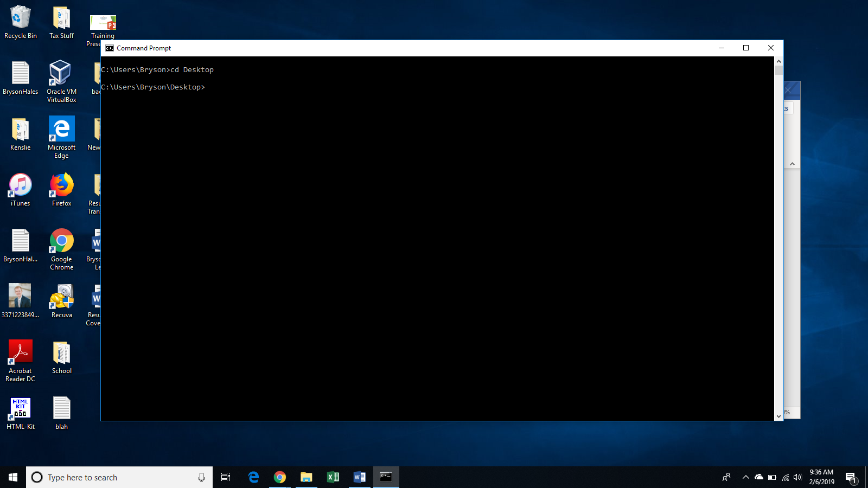The height and width of the screenshot is (488, 868).
Task: Mute volume using the speaker tray icon
Action: (x=797, y=477)
